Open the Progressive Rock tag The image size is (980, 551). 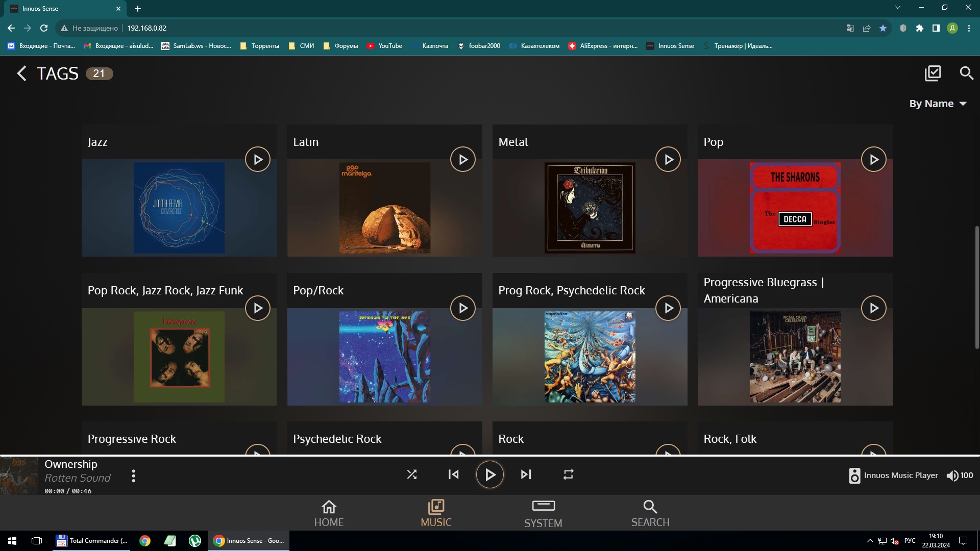[x=132, y=439]
